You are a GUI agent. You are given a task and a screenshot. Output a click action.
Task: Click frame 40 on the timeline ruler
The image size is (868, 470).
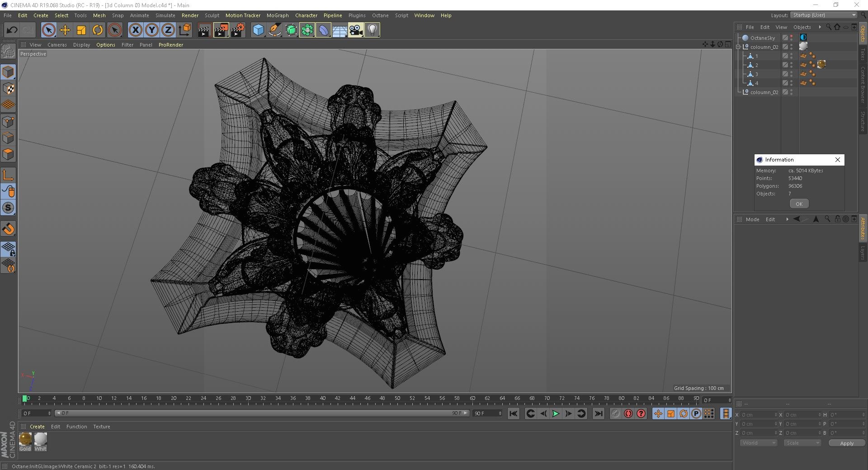click(x=323, y=399)
